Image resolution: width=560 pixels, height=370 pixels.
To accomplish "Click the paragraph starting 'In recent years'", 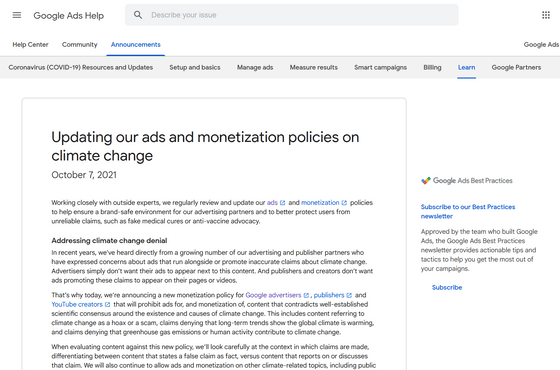I will 212,266.
